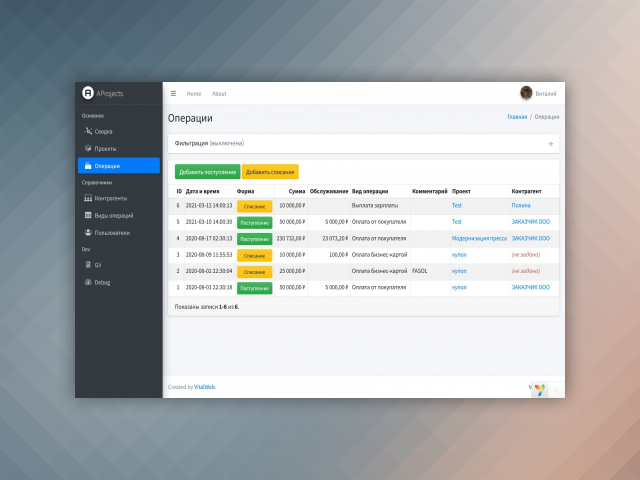Screen dimensions: 640x480
Task: Open Test project in row 5
Action: 457,222
